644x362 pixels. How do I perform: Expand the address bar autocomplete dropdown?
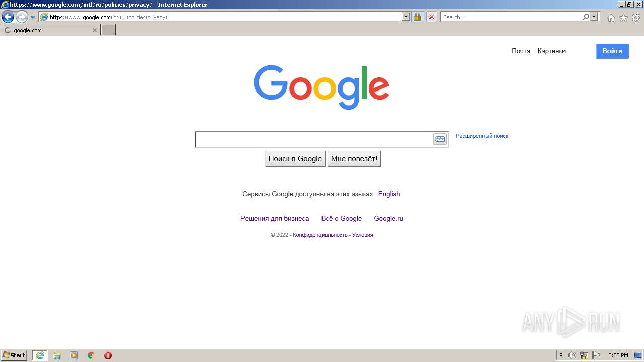coord(406,17)
